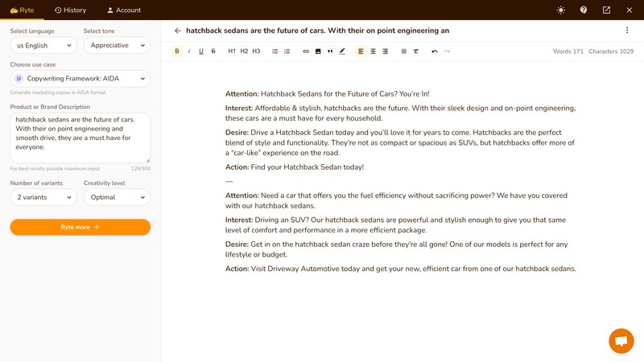Viewport: 644px width, 362px height.
Task: Center align the text
Action: pos(373,51)
